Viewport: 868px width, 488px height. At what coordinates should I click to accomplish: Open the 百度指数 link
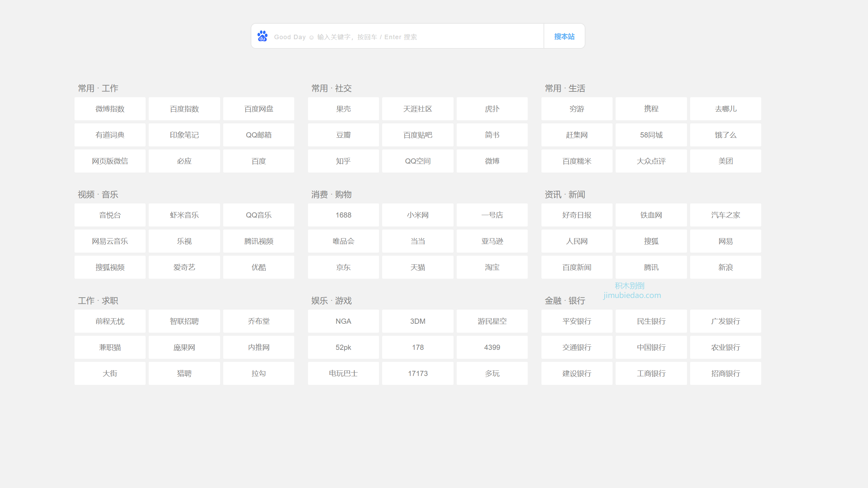point(184,109)
